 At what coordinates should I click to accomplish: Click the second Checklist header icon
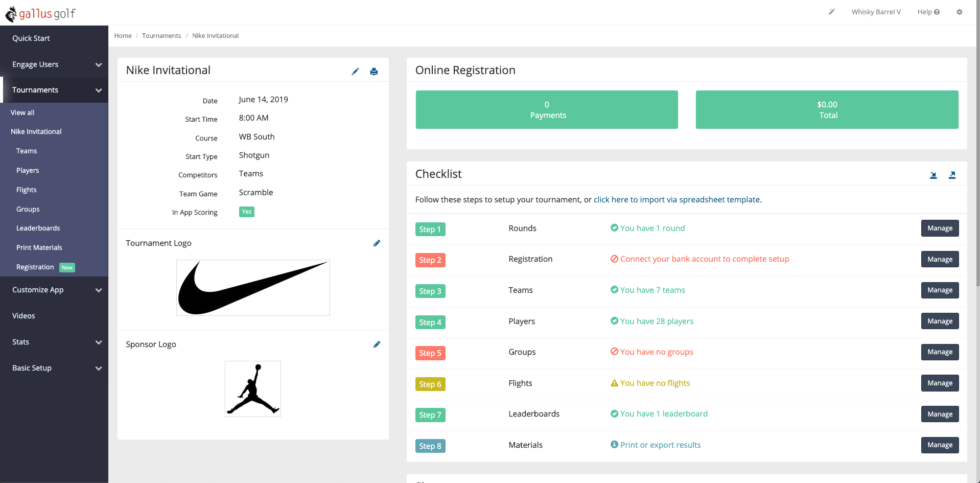click(952, 175)
